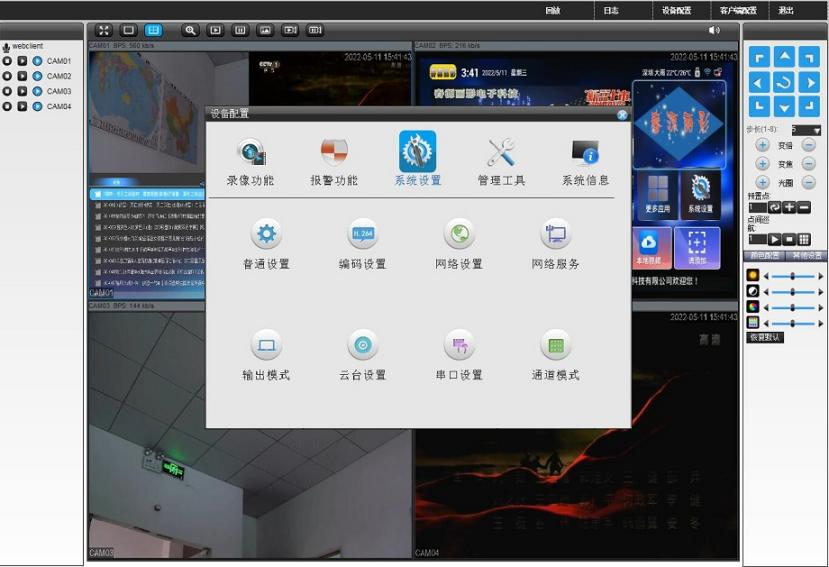
Task: Open 云台设置 PTZ settings icon
Action: coord(362,346)
